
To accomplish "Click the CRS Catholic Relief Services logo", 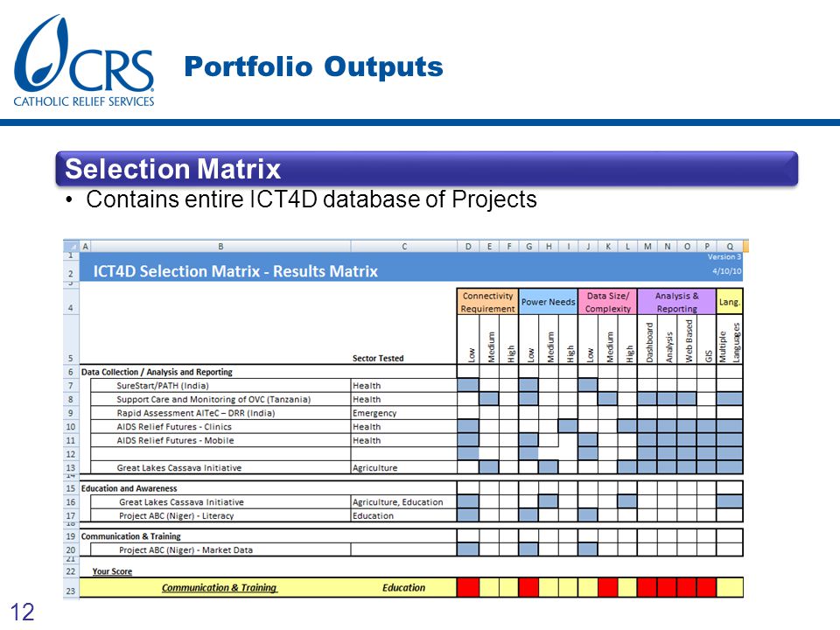I will pyautogui.click(x=84, y=60).
